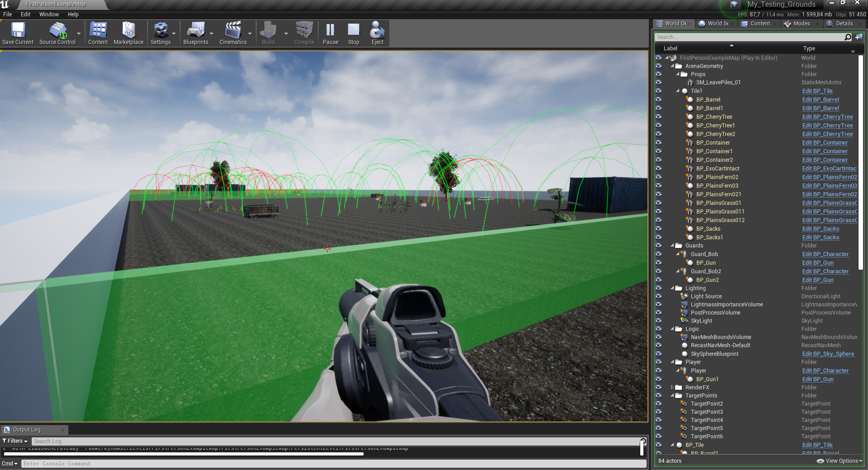868x470 pixels.
Task: Open the Output Log Filters dropdown
Action: pos(15,441)
